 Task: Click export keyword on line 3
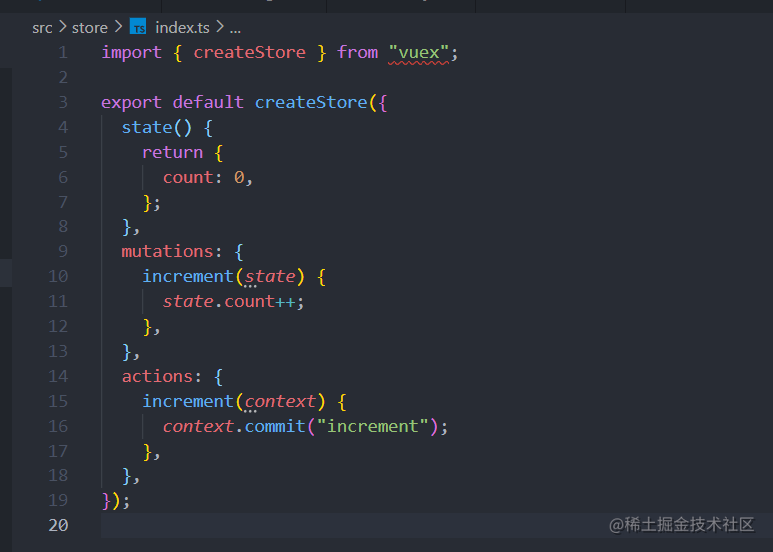point(132,103)
